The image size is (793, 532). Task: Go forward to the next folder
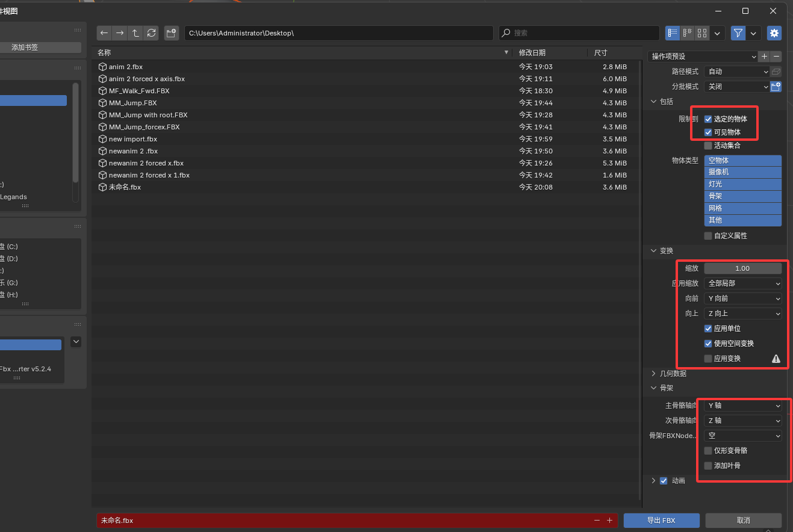pyautogui.click(x=120, y=33)
